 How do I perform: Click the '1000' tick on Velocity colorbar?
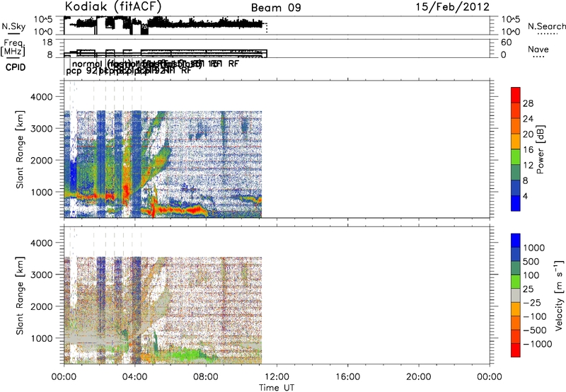(534, 248)
